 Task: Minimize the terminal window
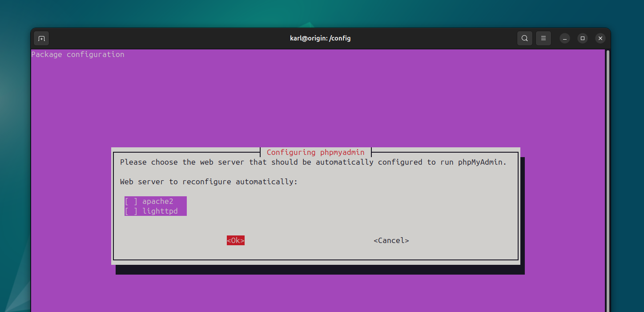[x=565, y=38]
